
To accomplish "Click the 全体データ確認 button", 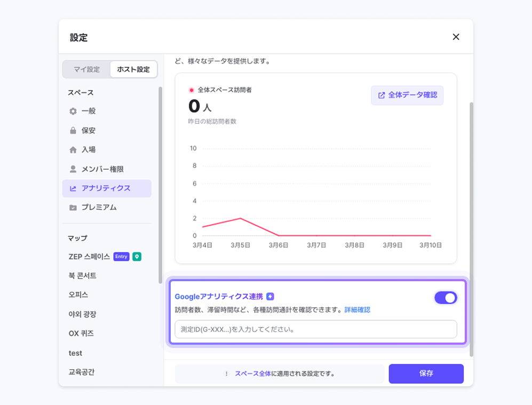I will point(407,96).
